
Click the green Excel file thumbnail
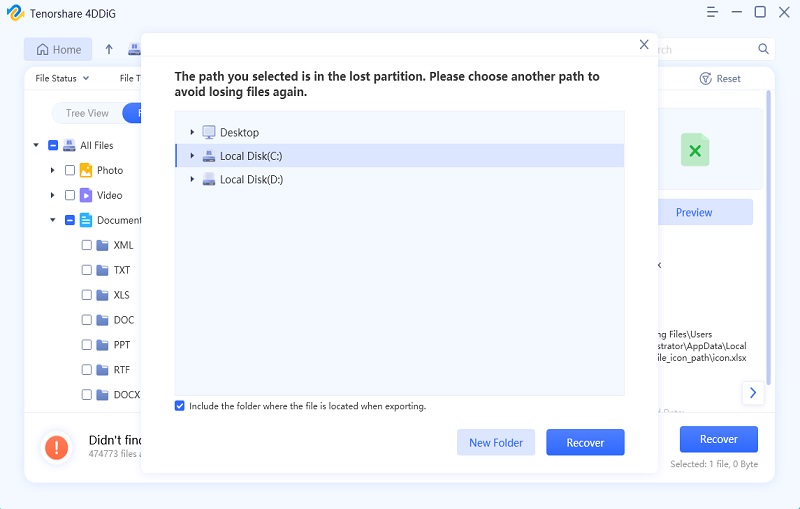[x=694, y=150]
